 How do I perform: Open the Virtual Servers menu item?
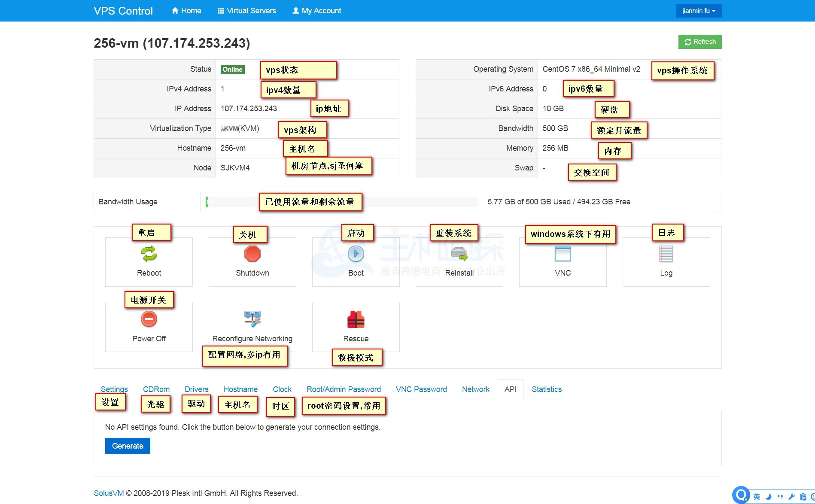pyautogui.click(x=247, y=11)
